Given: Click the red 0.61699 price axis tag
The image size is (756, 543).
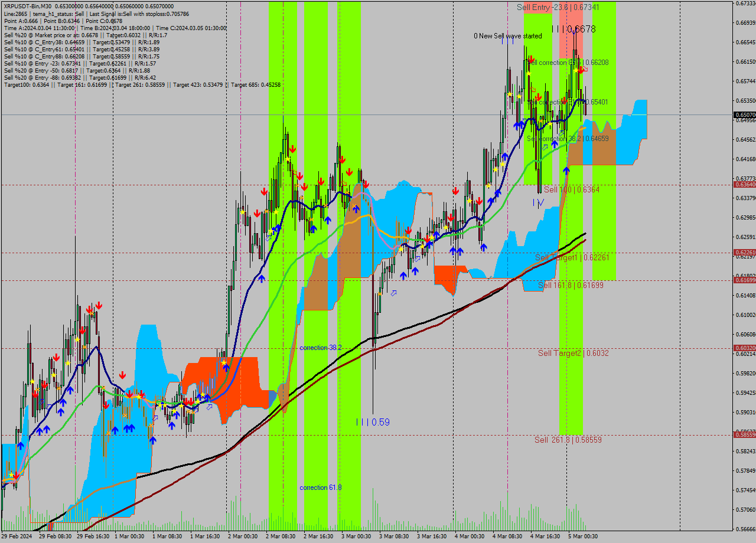Looking at the screenshot, I should pos(745,280).
